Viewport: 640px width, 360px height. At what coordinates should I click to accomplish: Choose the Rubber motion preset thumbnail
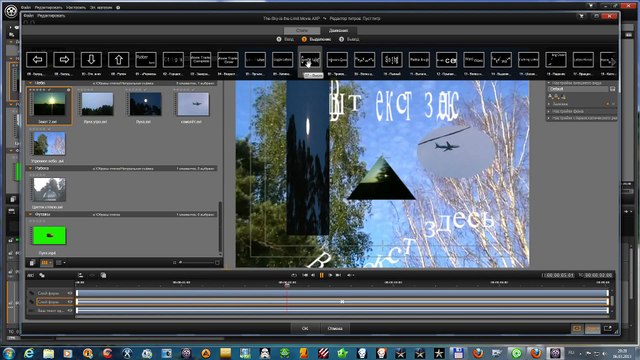point(146,60)
